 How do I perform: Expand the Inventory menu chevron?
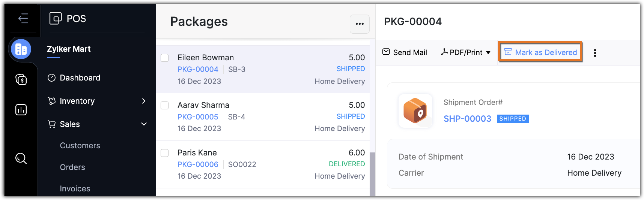144,101
